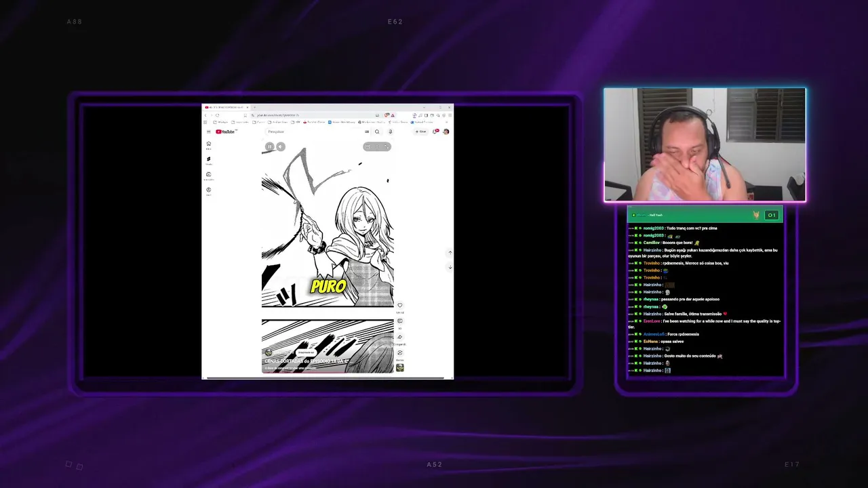Open Subscriptions in the YouTube left sidebar
This screenshot has height=488, width=868.
click(209, 176)
